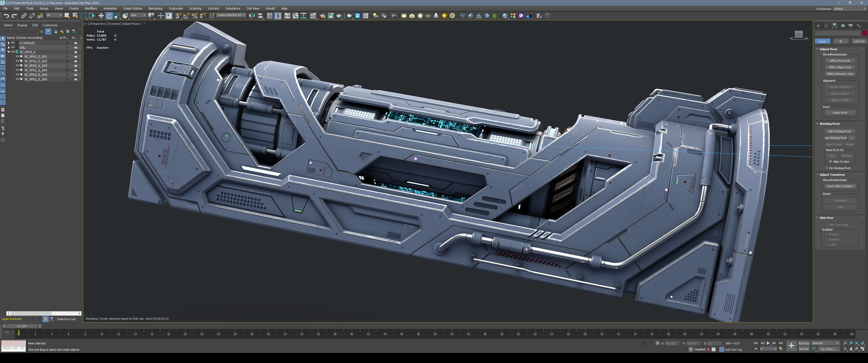
Task: Open the Utilities wrench panel
Action: pos(859,26)
